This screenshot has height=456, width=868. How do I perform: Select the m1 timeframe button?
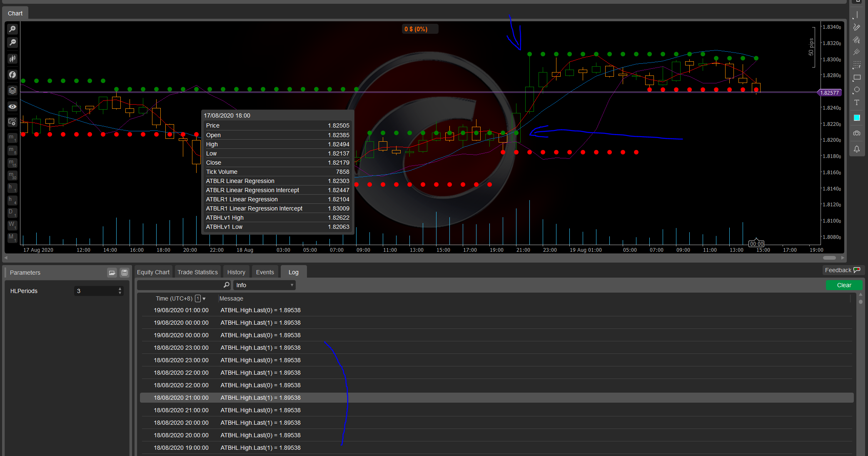[x=12, y=138]
